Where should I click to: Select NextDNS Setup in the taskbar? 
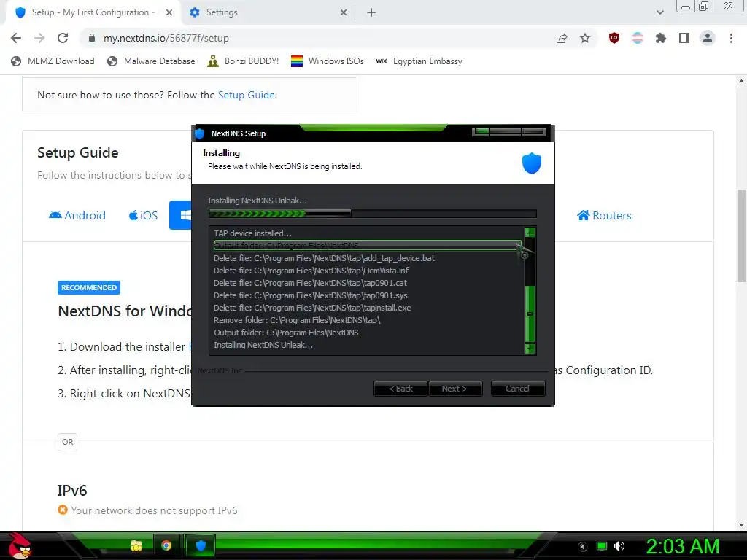click(x=201, y=545)
